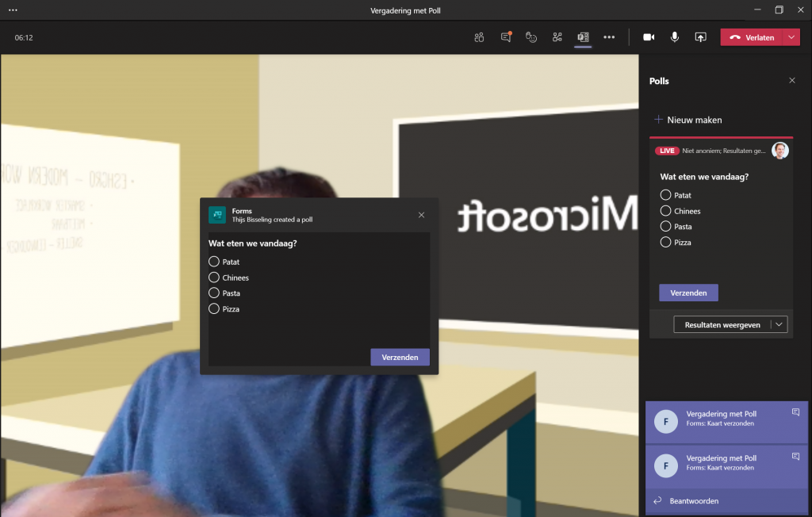Click the LIVE badge on the poll
812x517 pixels.
click(x=667, y=151)
